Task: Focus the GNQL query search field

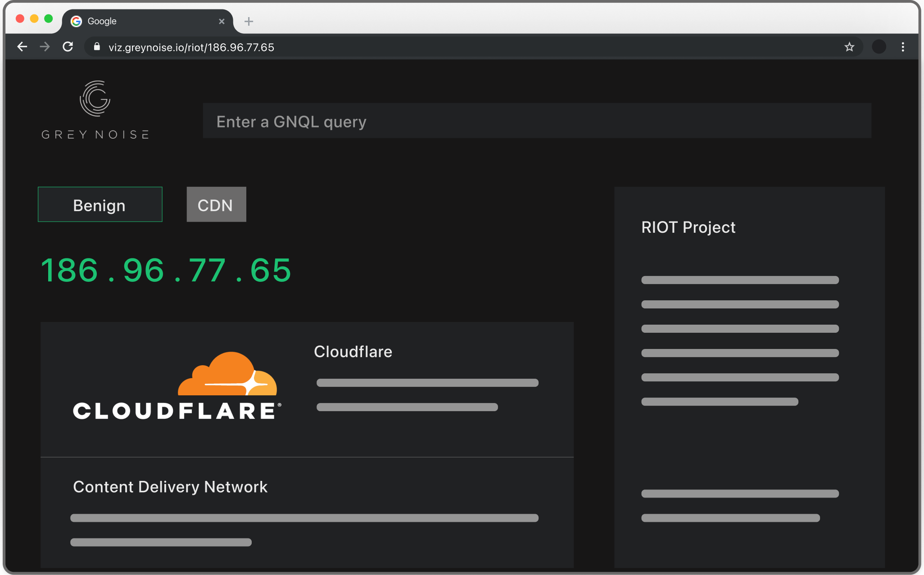Action: [536, 121]
